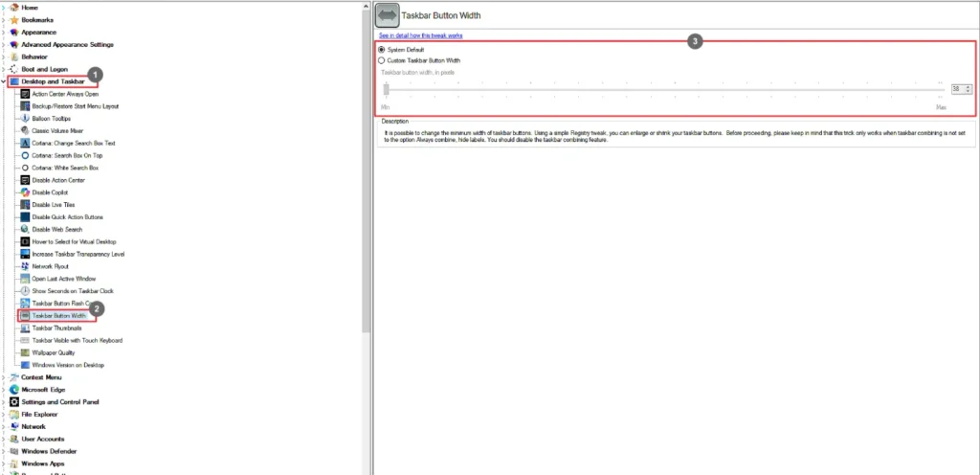
Task: Click the Balloon Tooltips icon
Action: click(25, 118)
